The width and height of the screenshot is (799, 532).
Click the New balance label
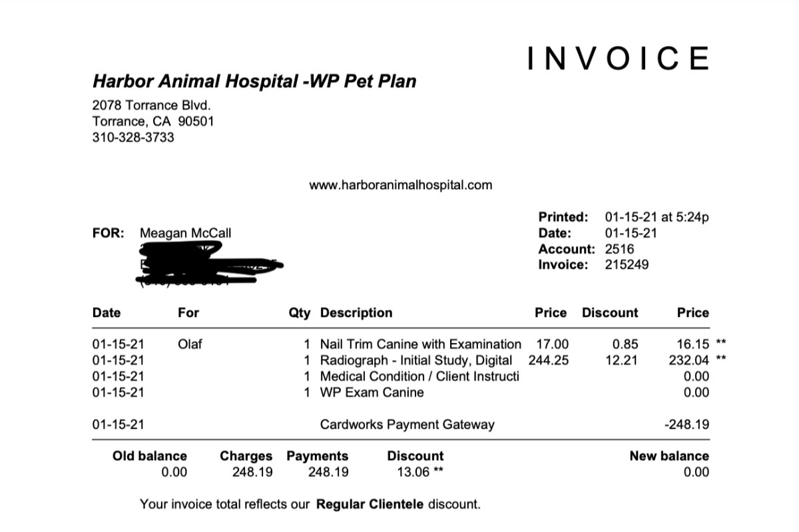pyautogui.click(x=668, y=456)
